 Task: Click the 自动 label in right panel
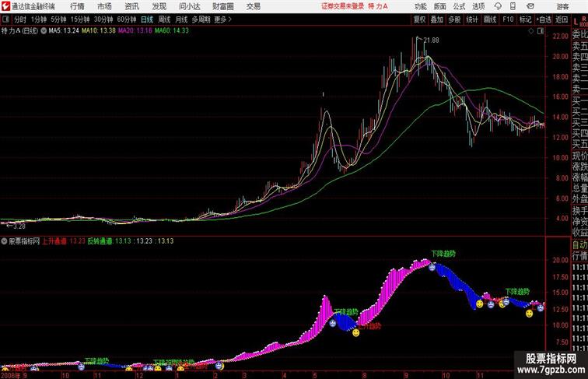579,245
